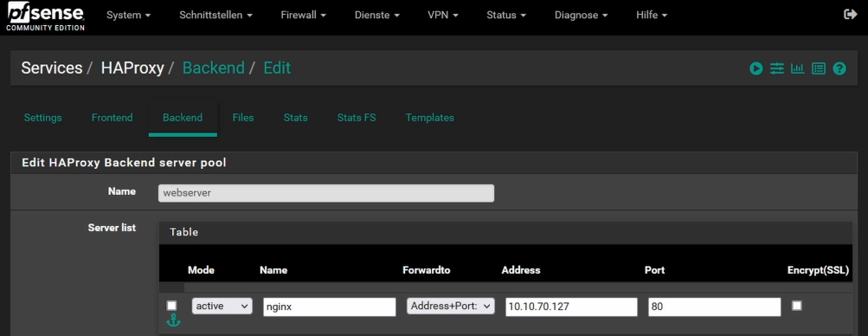Click the Edit HAProxy Backend server pool heading

[124, 163]
